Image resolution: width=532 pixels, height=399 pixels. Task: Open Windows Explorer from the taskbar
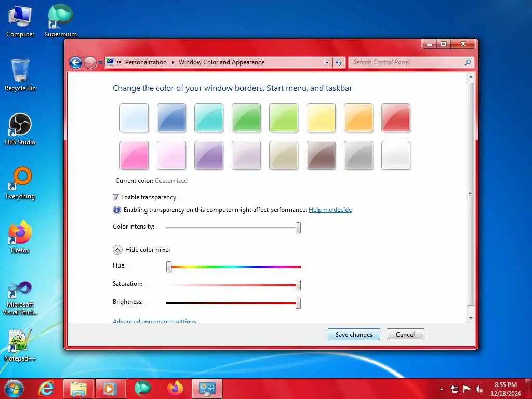[78, 389]
